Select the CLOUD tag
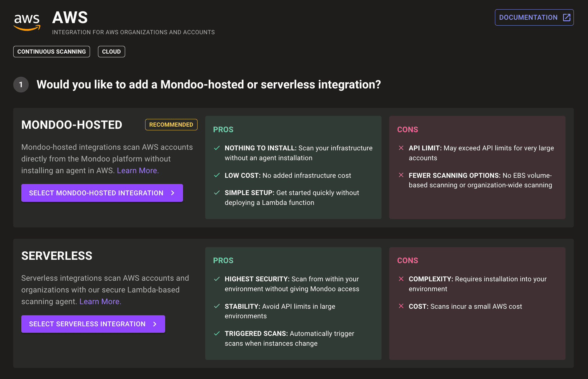 point(111,51)
